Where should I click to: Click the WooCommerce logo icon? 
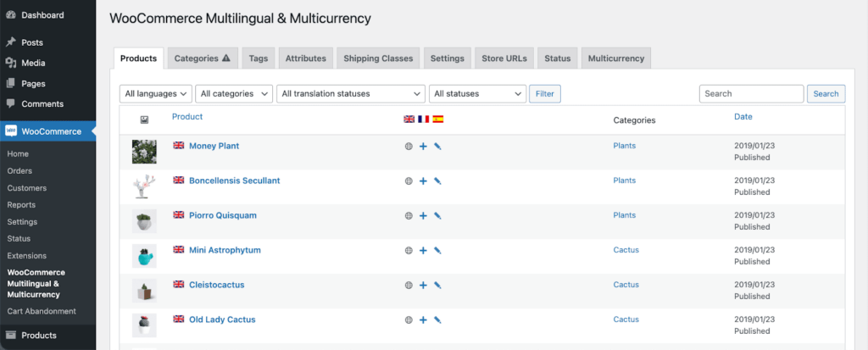pos(10,131)
